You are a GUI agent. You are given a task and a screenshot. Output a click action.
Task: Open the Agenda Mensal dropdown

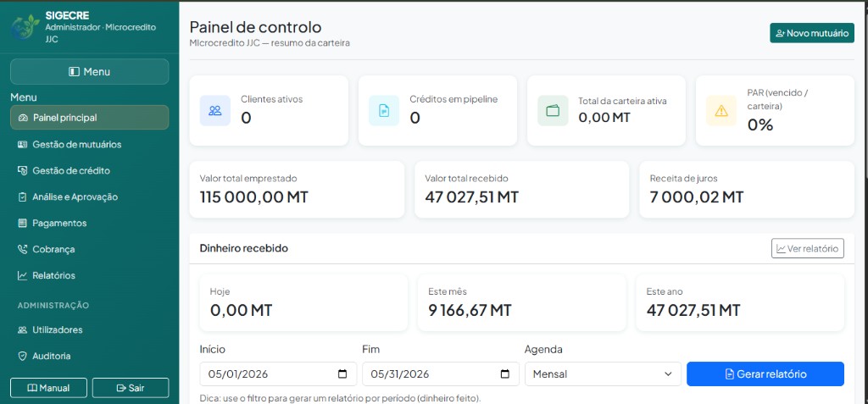point(603,374)
